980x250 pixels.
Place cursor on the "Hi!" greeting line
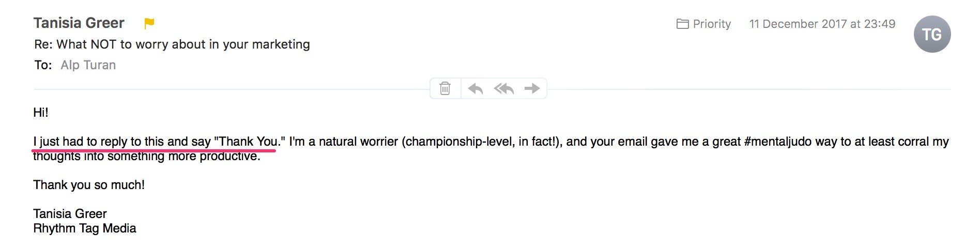(41, 113)
